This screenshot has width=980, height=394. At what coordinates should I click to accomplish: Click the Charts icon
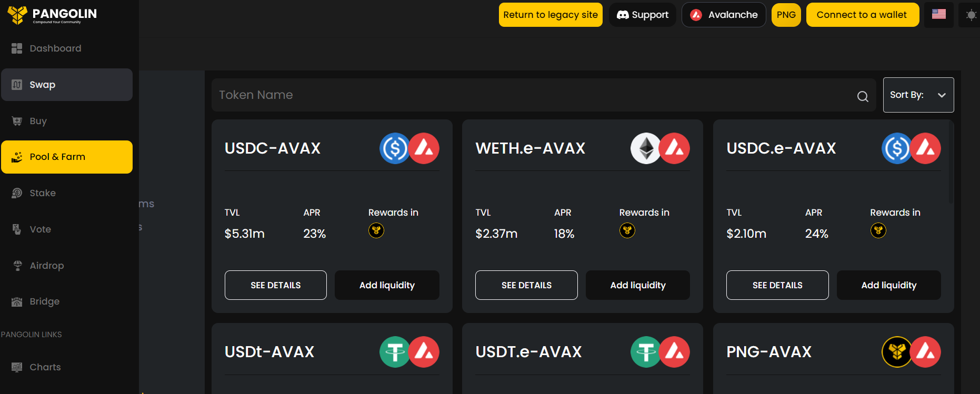[x=17, y=367]
